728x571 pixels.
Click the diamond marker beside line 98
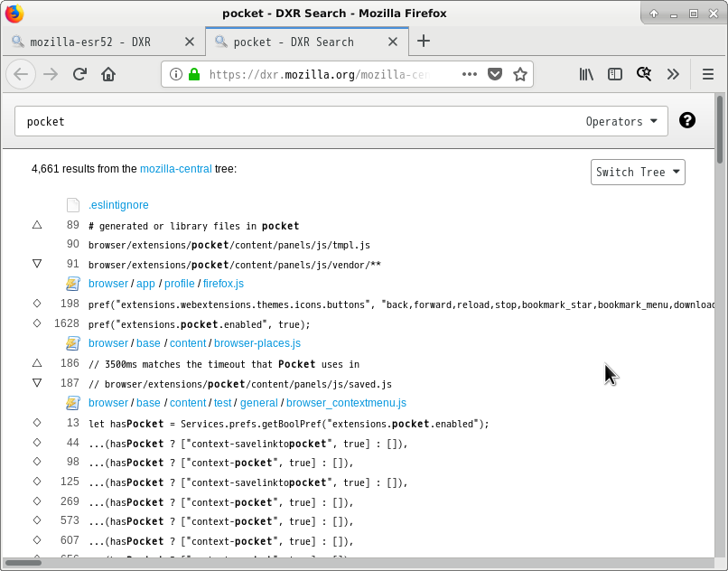click(x=37, y=462)
